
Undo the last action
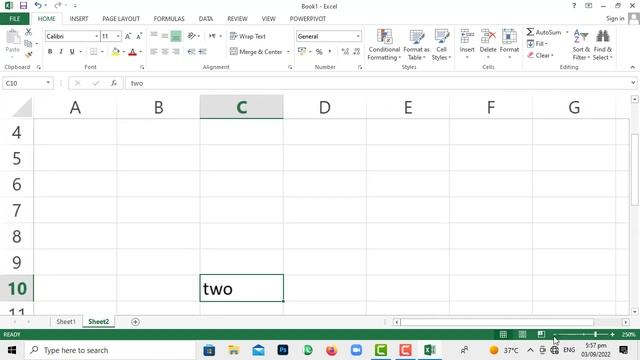(x=38, y=5)
